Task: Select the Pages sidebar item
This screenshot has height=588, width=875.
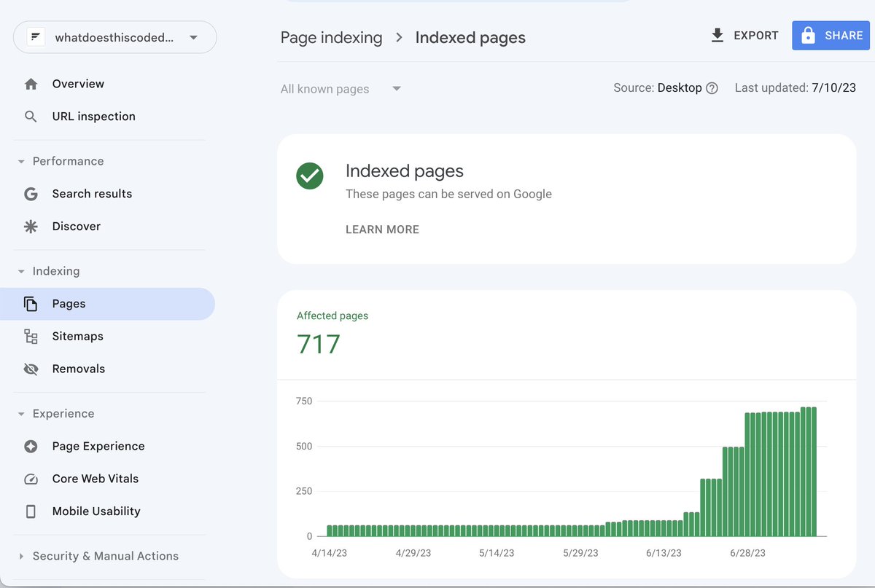Action: [x=108, y=304]
